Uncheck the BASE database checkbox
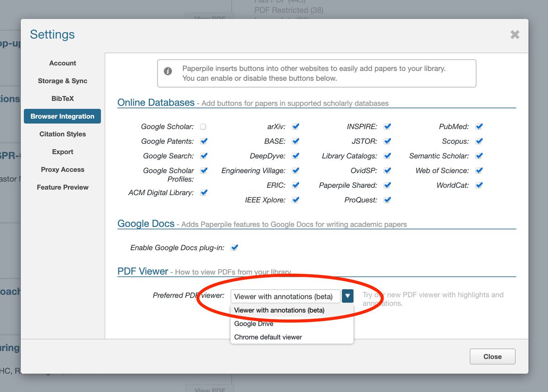 [x=296, y=141]
